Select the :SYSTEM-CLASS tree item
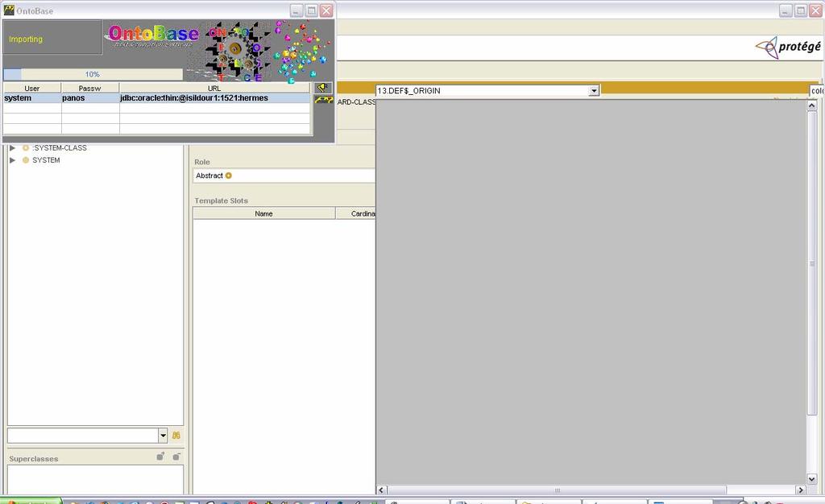Viewport: 825px width, 504px height. click(x=60, y=148)
